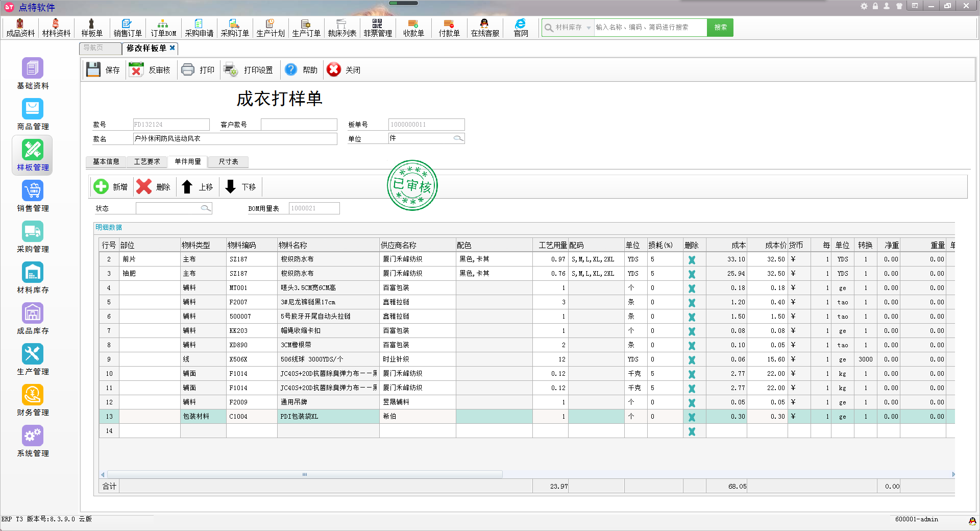The height and width of the screenshot is (531, 980).
Task: Select cell PDI包装袋XL
Action: [x=328, y=416]
